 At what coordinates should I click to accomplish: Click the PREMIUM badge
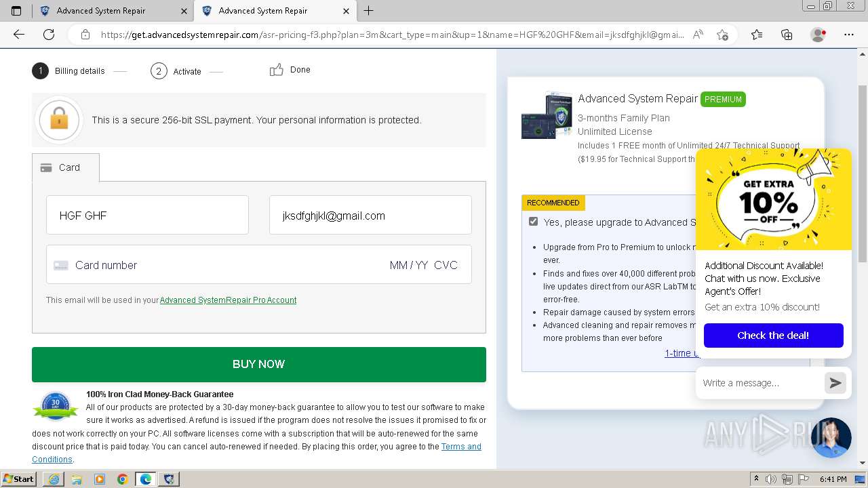(x=723, y=99)
